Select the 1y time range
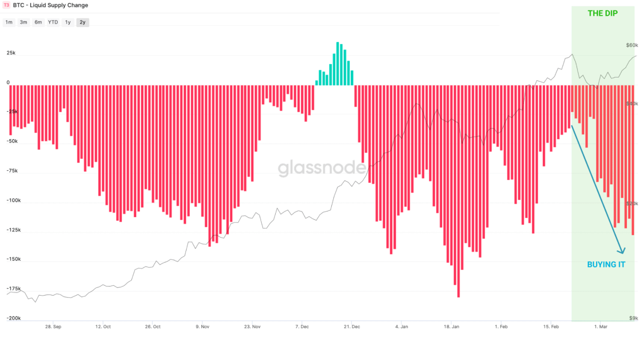This screenshot has width=644, height=340. coord(68,22)
